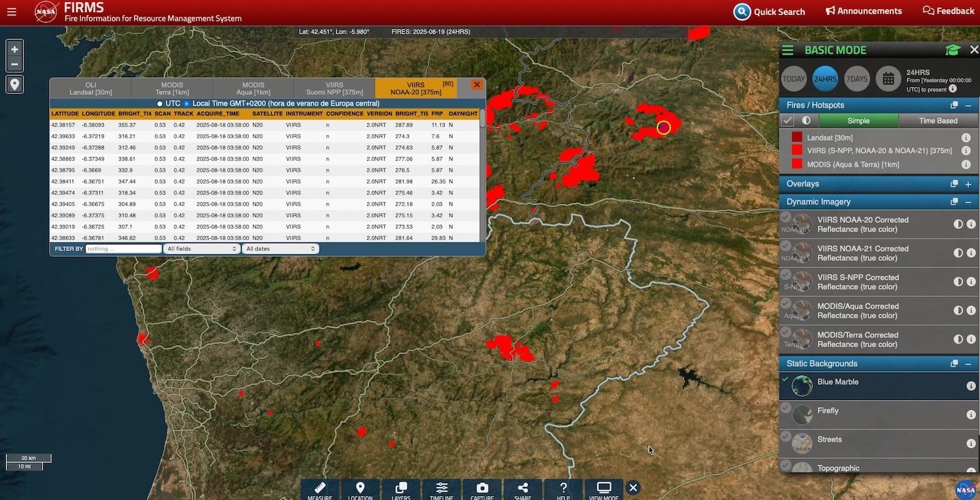
Task: Expand the Overlays section
Action: click(x=968, y=184)
